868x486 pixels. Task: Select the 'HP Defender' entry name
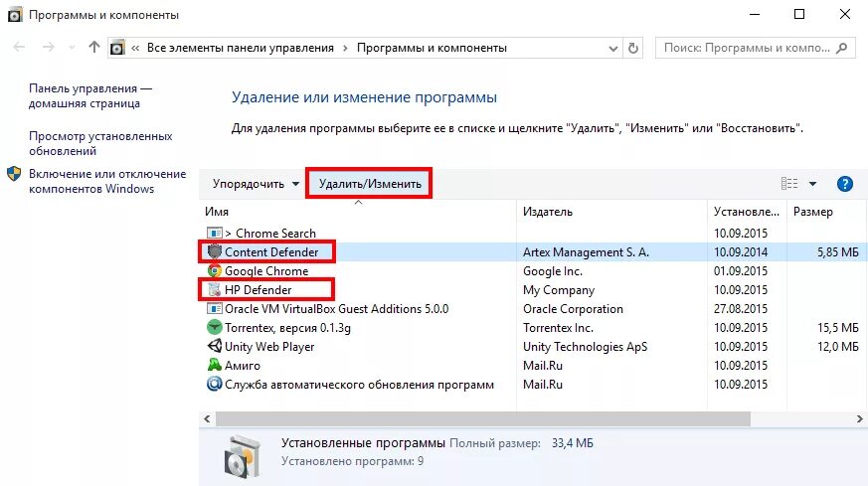(x=258, y=289)
